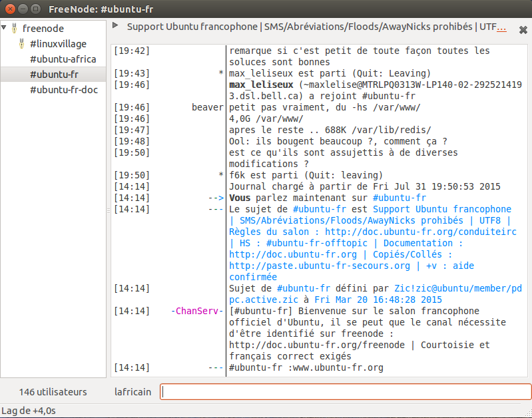
Task: Minimize the FreeNode window
Action: (23, 9)
